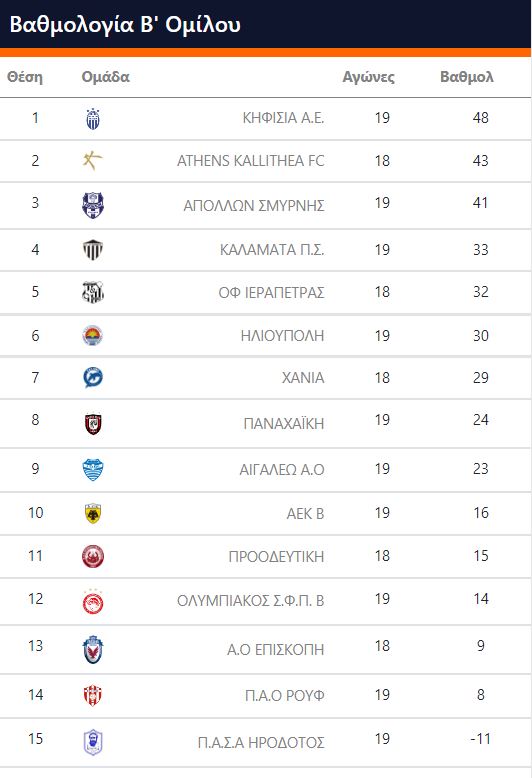Click the ΟΛΥΜΠΙΑΚΟΣ Σ.Φ.Π. Β red emblem
The image size is (532, 778).
[93, 601]
